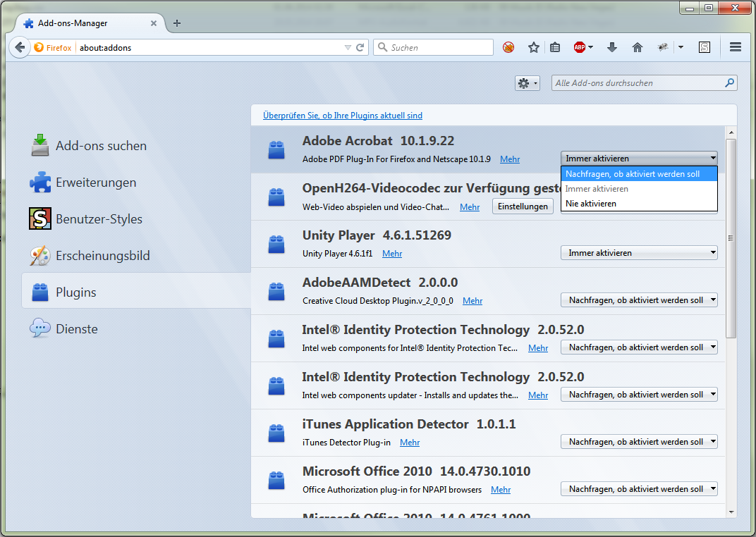Choose Nie aktivieren option
The height and width of the screenshot is (537, 756).
[x=639, y=203]
